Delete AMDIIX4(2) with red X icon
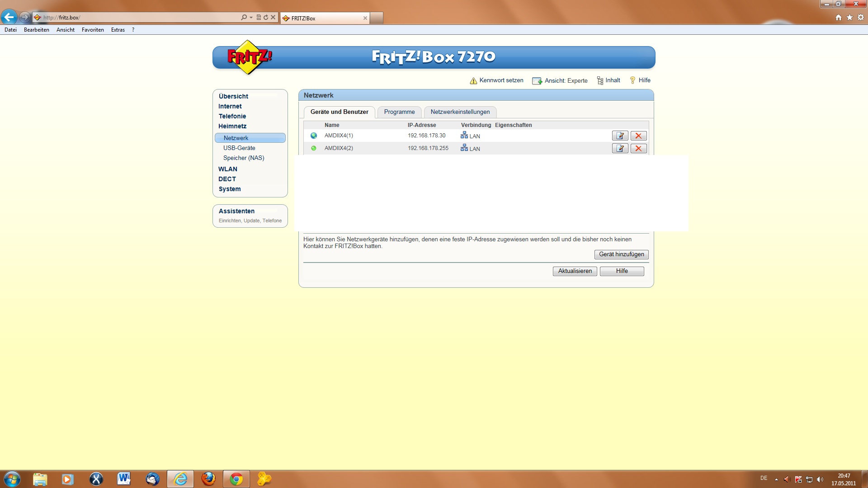868x488 pixels. pyautogui.click(x=638, y=148)
